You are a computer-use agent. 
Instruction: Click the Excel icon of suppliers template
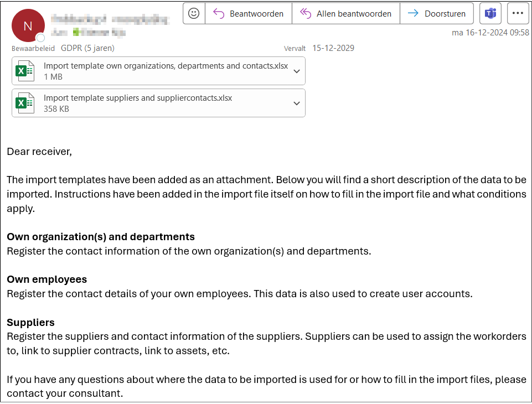25,103
